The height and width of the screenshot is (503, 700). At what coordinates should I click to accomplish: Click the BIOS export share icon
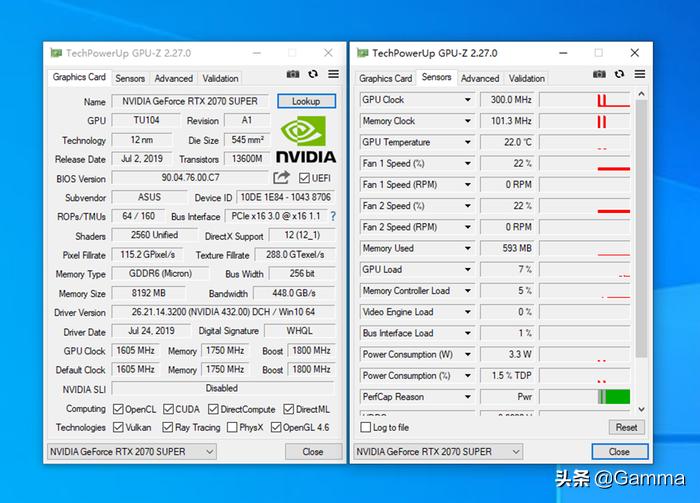point(281,178)
